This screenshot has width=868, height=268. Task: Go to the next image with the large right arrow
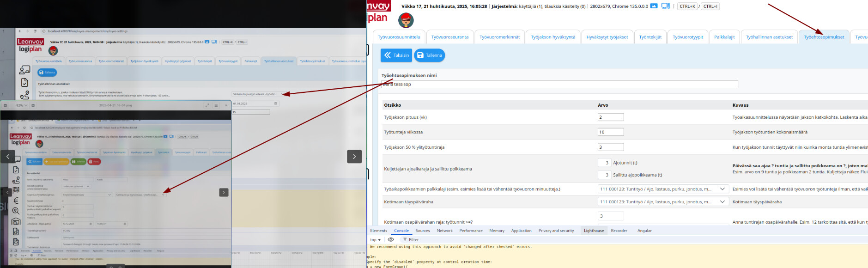354,157
